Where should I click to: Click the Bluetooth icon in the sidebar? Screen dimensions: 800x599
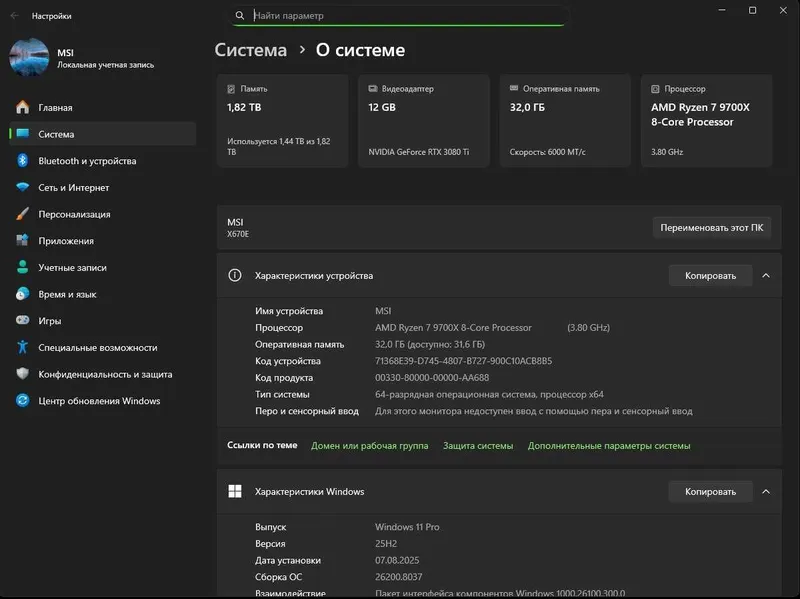[22, 160]
